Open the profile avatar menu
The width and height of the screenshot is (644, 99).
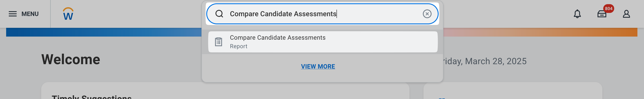pos(626,14)
